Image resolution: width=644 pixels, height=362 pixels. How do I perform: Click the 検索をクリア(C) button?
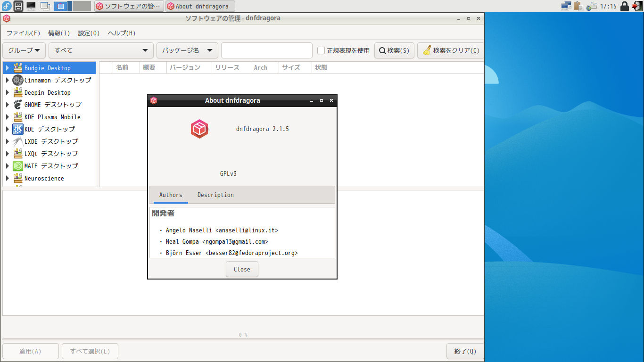[x=451, y=50]
